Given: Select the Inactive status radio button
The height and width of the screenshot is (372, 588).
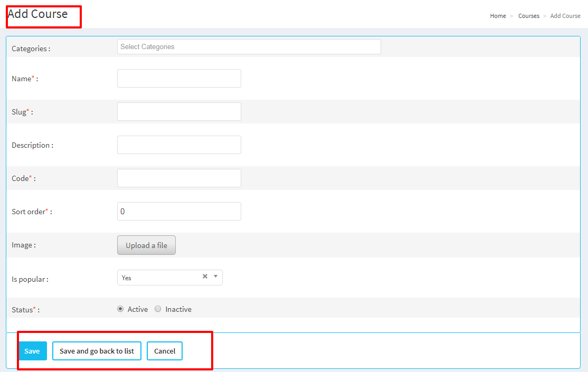Looking at the screenshot, I should point(158,309).
